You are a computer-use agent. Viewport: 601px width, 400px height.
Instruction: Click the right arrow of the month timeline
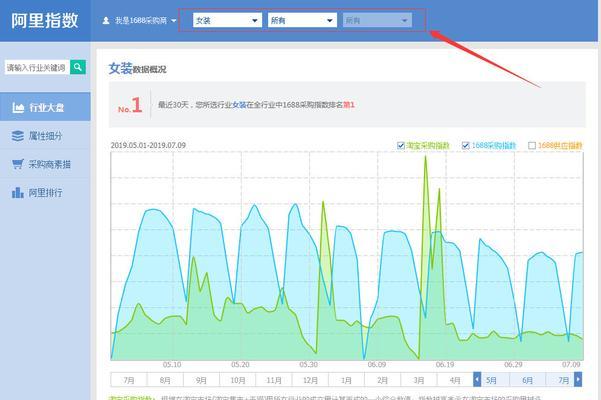pos(578,380)
